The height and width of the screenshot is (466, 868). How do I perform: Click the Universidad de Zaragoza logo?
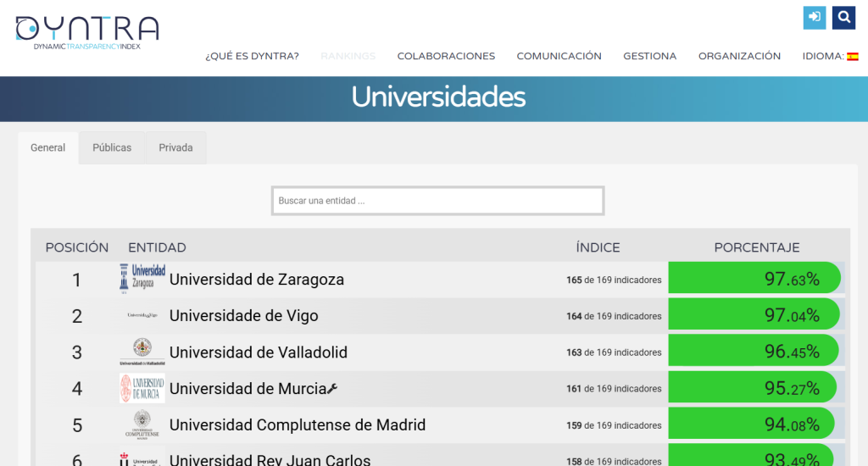[x=142, y=279]
